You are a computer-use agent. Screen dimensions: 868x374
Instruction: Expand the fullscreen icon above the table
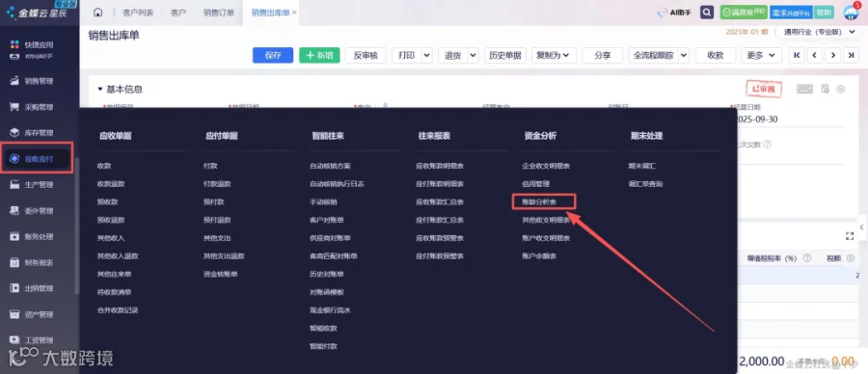click(x=850, y=236)
